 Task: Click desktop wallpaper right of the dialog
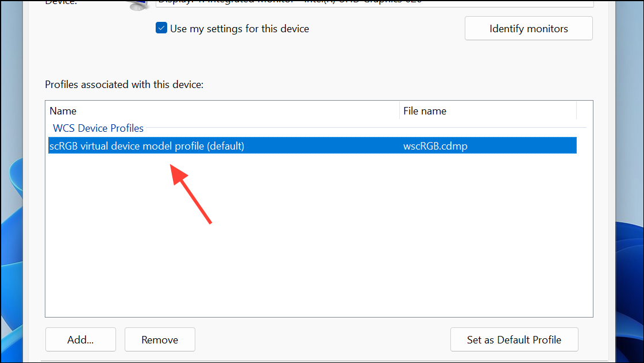(630, 259)
